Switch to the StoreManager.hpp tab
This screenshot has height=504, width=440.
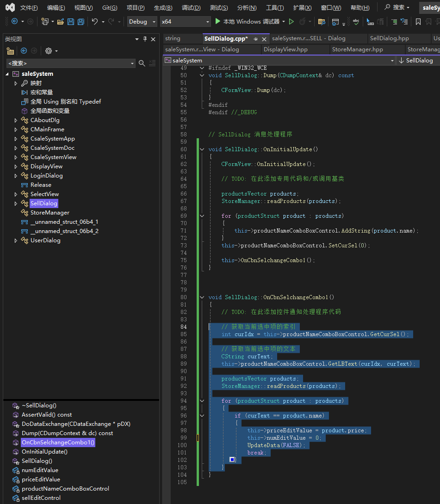click(x=357, y=49)
